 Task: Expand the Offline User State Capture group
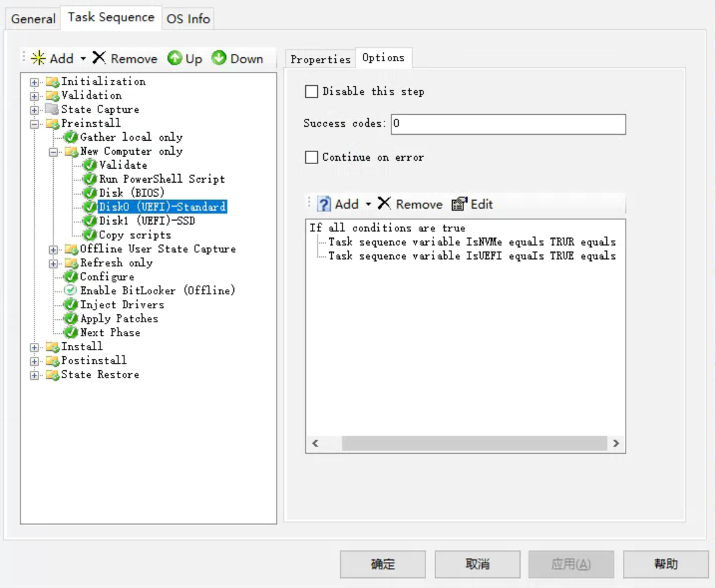pyautogui.click(x=53, y=249)
